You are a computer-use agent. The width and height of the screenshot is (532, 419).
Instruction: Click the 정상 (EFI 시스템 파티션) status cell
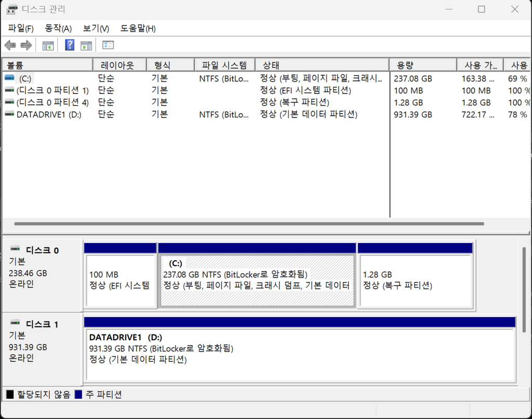pyautogui.click(x=305, y=90)
